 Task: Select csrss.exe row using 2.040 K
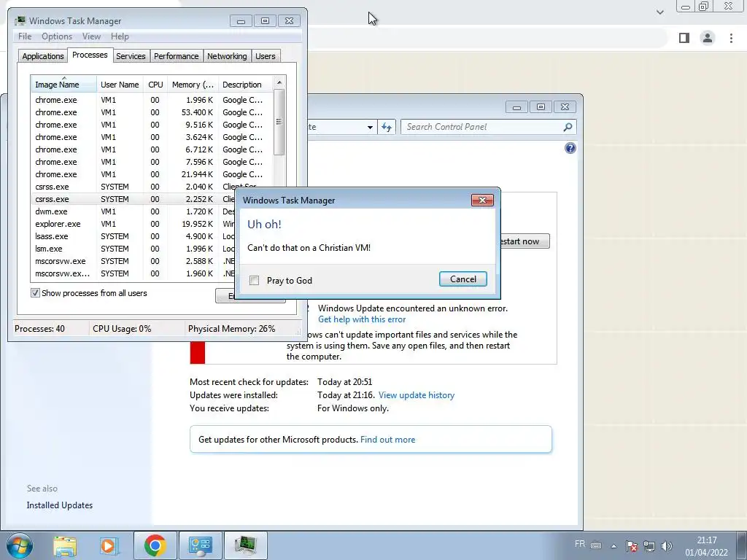pos(152,187)
